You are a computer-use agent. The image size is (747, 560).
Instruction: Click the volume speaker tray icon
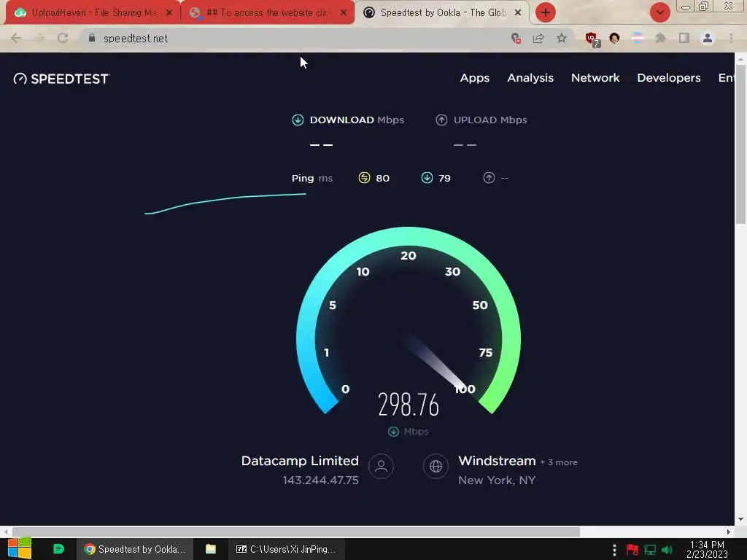point(667,550)
